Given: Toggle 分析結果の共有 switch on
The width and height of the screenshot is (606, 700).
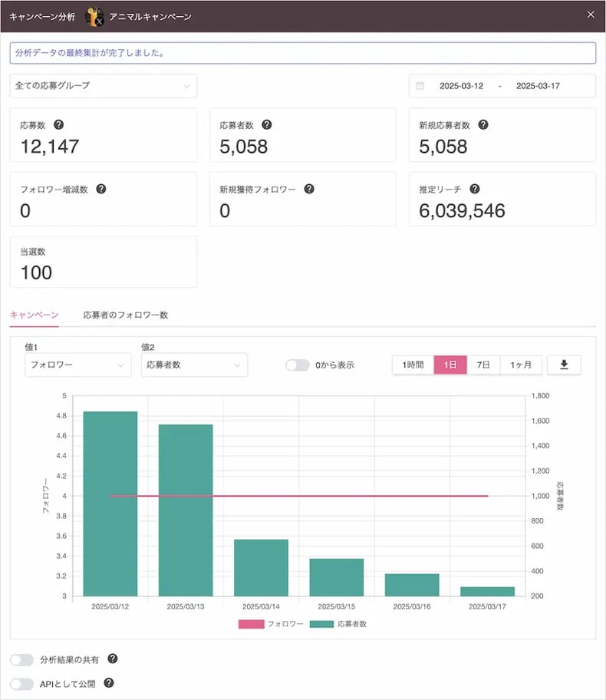Looking at the screenshot, I should (x=22, y=659).
